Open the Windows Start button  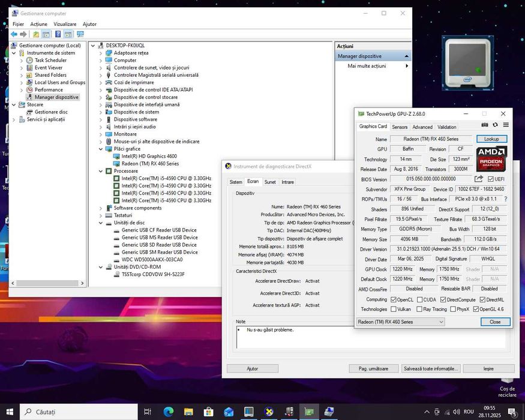pyautogui.click(x=10, y=412)
